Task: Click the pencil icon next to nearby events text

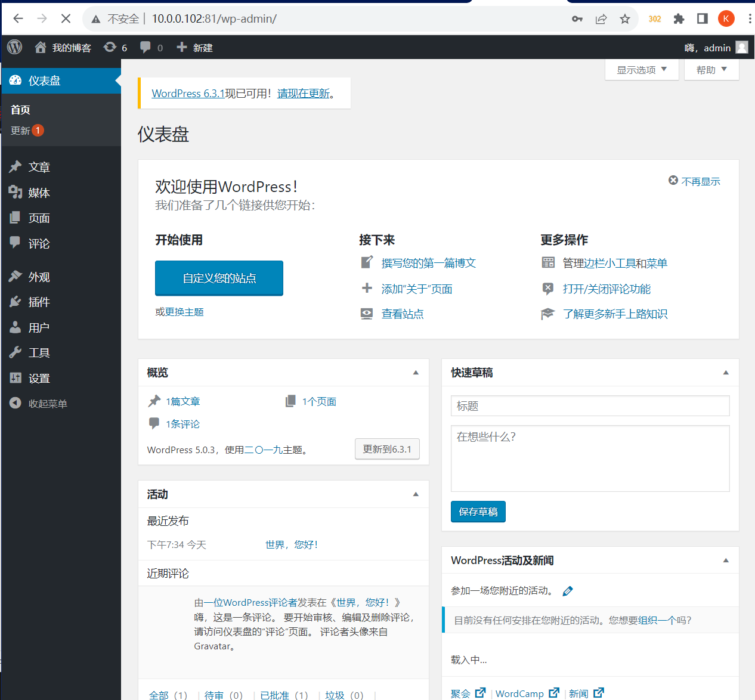Action: point(567,590)
